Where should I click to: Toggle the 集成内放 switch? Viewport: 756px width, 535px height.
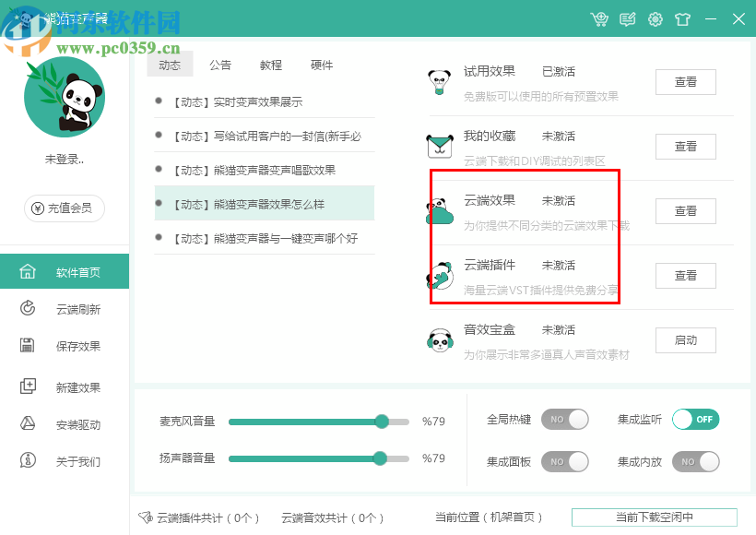pos(695,461)
